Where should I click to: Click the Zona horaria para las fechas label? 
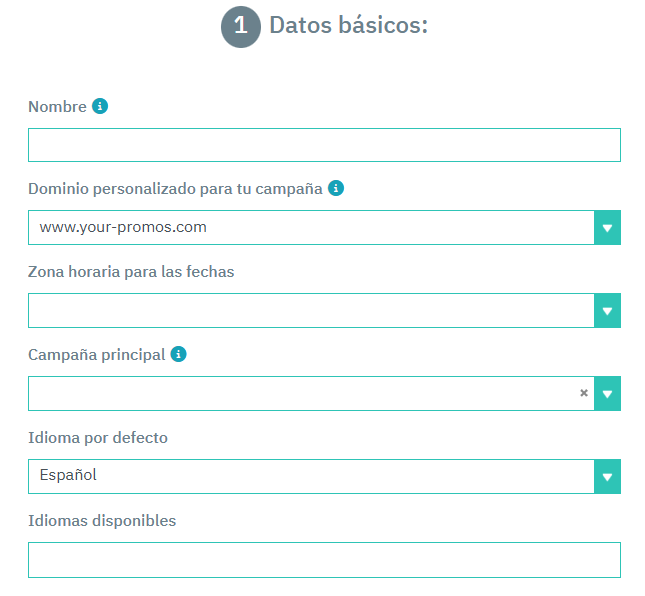[x=131, y=271]
